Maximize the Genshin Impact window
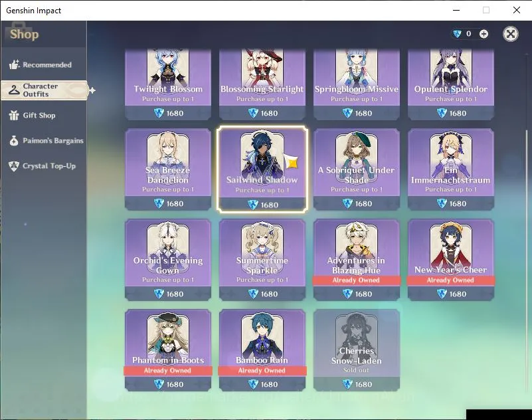 point(486,10)
